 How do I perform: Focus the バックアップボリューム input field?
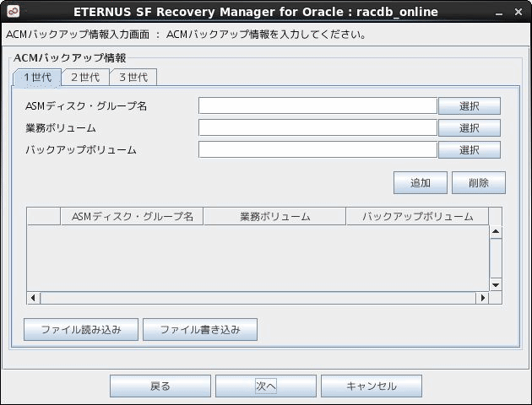(x=318, y=149)
